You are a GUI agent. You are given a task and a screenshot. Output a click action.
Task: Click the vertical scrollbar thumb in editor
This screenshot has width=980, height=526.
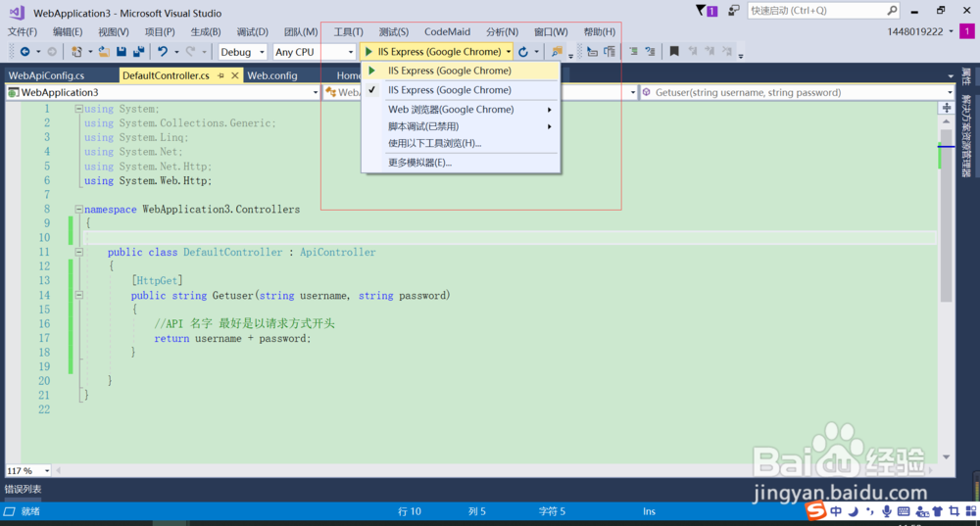tap(946, 215)
